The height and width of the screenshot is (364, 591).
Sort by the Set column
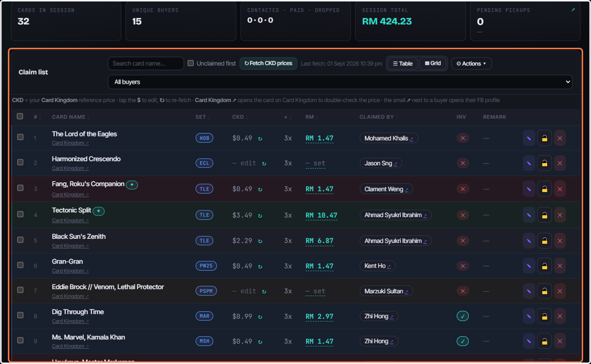click(x=201, y=117)
